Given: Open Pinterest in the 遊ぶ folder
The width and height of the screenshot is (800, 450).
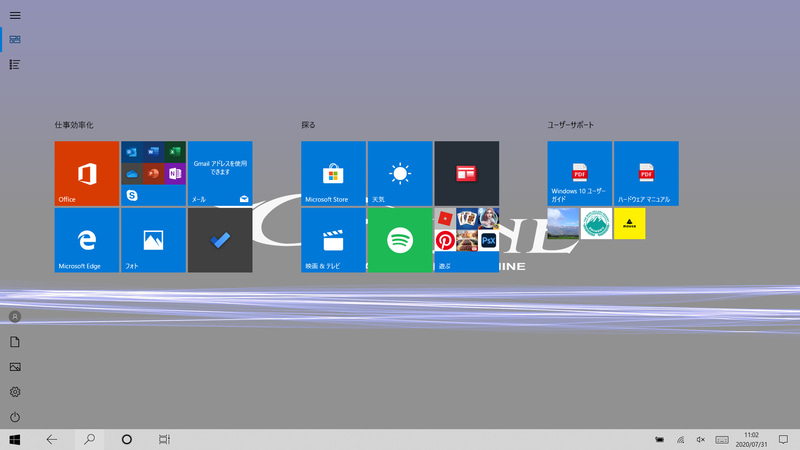Looking at the screenshot, I should (x=445, y=240).
